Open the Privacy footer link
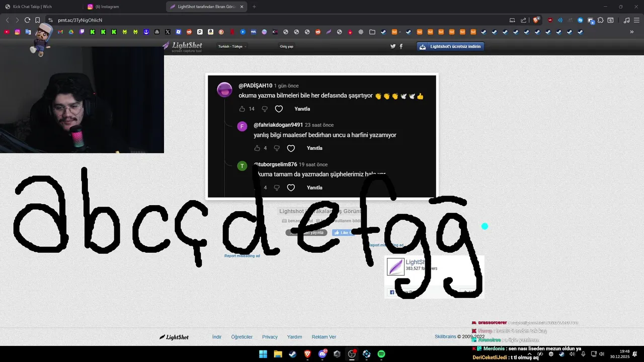 pyautogui.click(x=270, y=337)
